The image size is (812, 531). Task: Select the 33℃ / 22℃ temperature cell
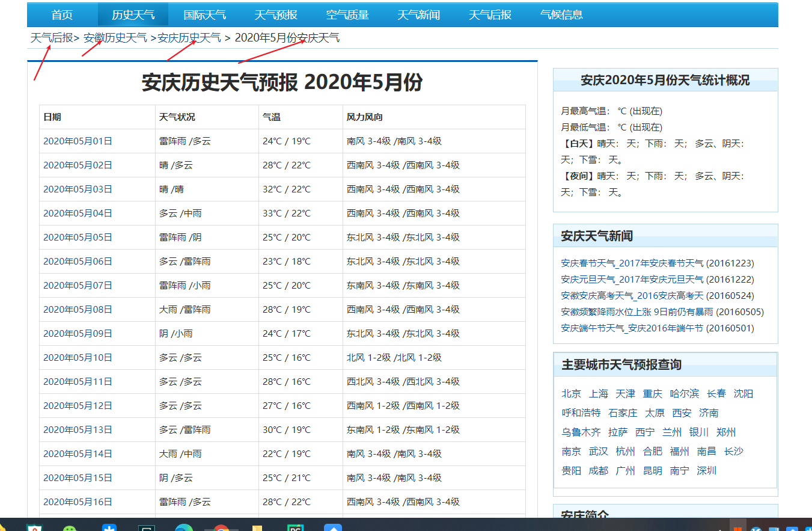[301, 213]
